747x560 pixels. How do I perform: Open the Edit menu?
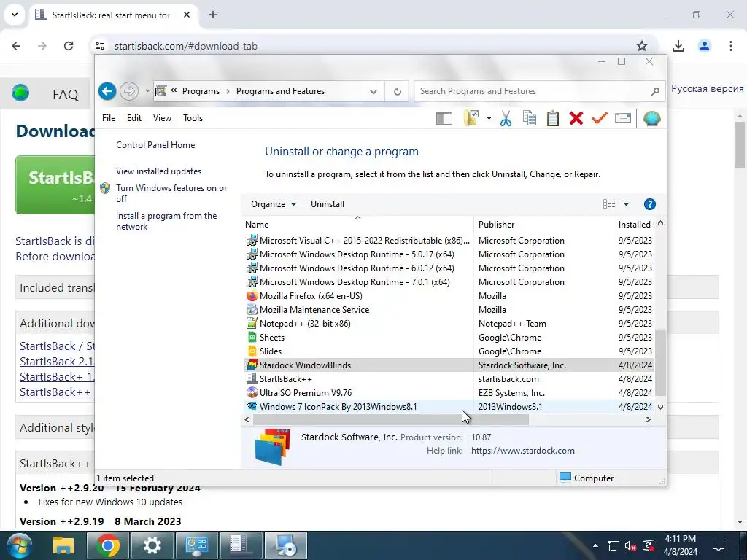(134, 118)
